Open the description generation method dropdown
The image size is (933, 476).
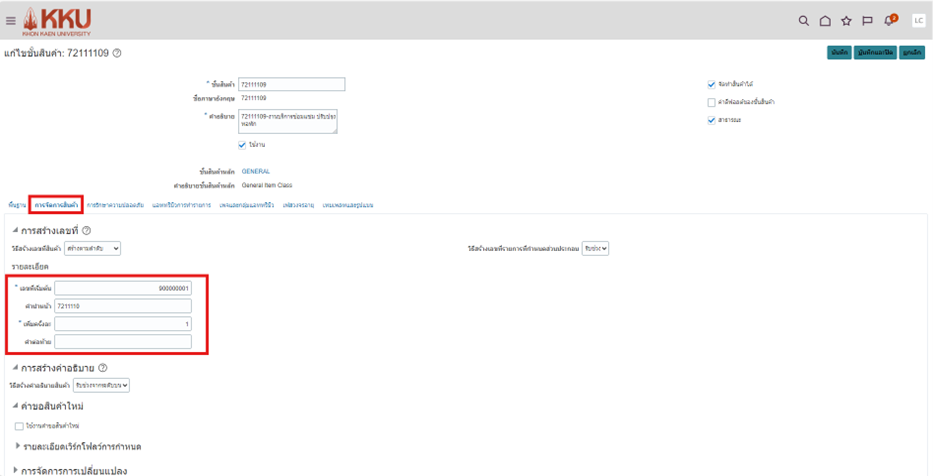(101, 385)
